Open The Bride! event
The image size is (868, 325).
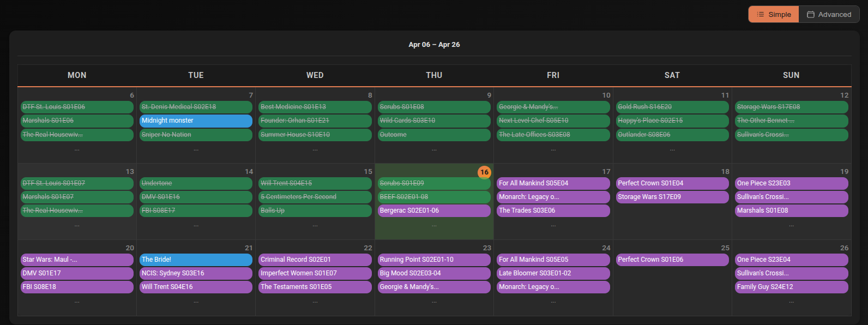[196, 260]
